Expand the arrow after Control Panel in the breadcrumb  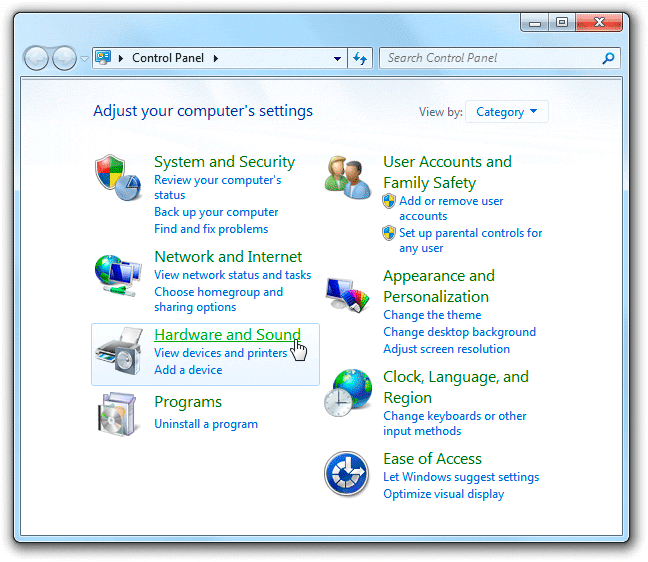(x=216, y=58)
